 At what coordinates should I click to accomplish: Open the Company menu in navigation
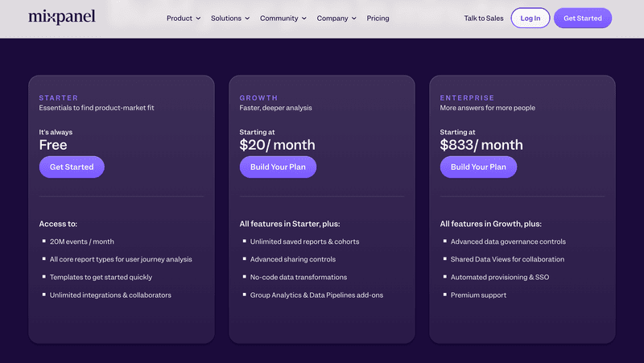336,19
